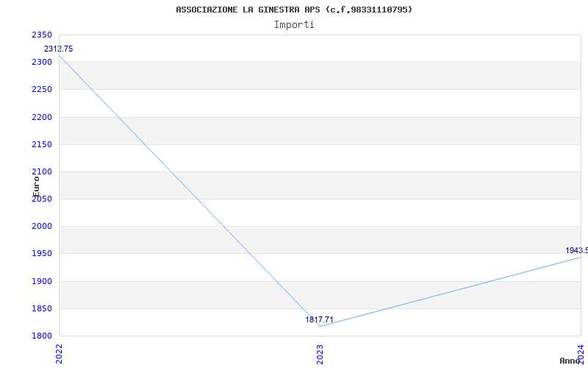Click the 2023 x-axis year label

(320, 354)
